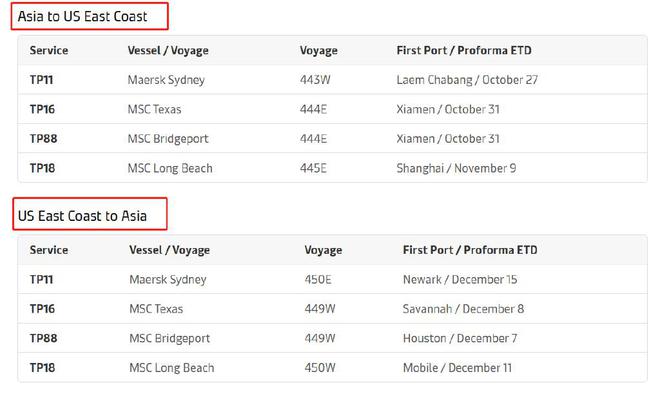
Task: Select MSC Long Beach voyage 445E
Action: (170, 168)
